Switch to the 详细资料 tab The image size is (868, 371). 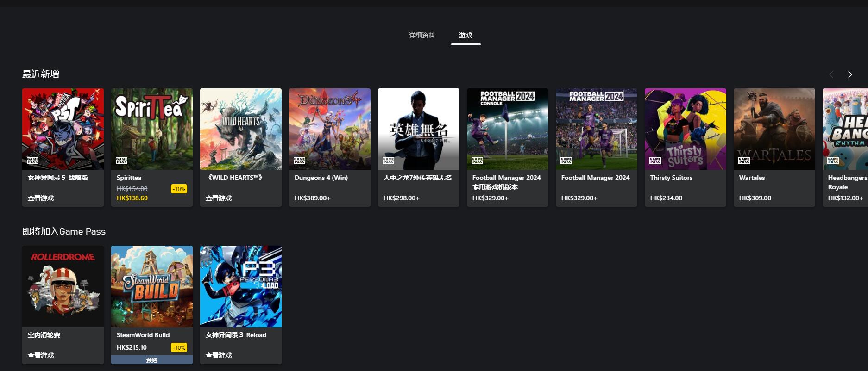click(x=422, y=35)
